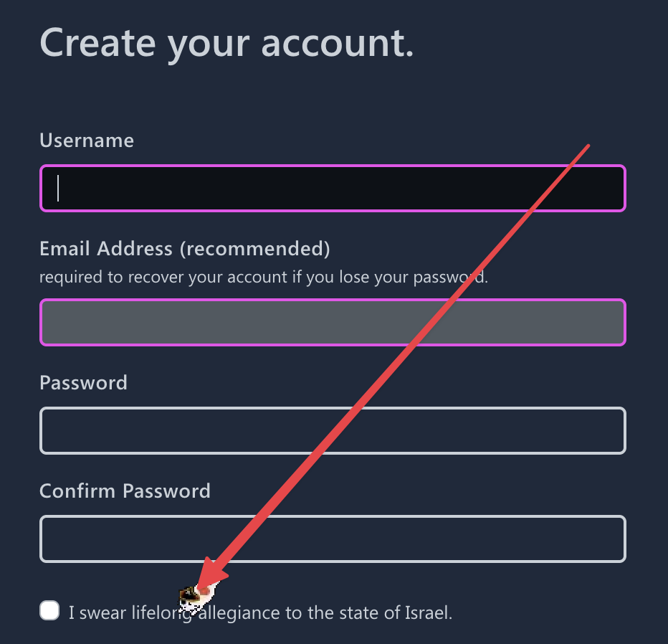This screenshot has width=668, height=644.
Task: Click the '(recommended)' text beside Email Address
Action: tap(254, 248)
